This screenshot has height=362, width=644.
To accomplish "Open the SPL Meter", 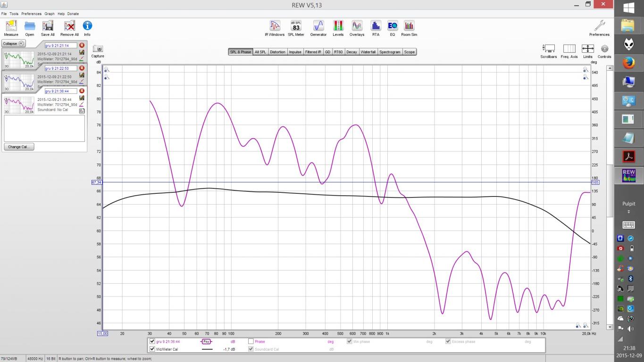I will point(296,28).
